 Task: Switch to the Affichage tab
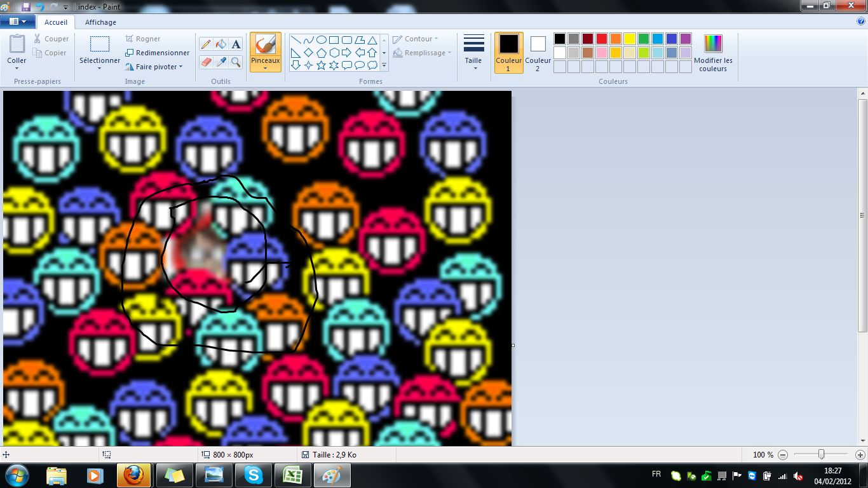pyautogui.click(x=100, y=22)
